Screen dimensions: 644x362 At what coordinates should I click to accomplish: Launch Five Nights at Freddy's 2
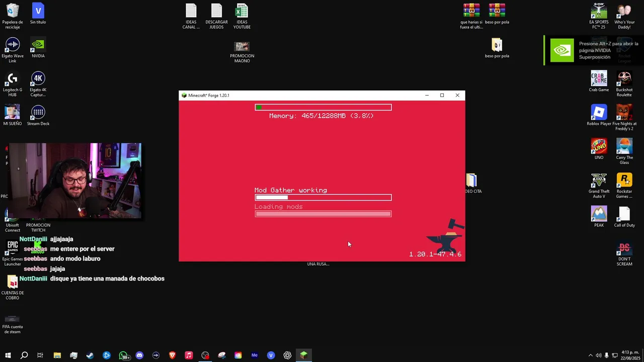624,118
